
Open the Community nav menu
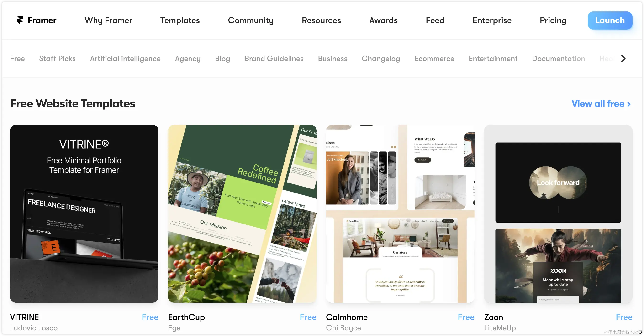tap(250, 20)
